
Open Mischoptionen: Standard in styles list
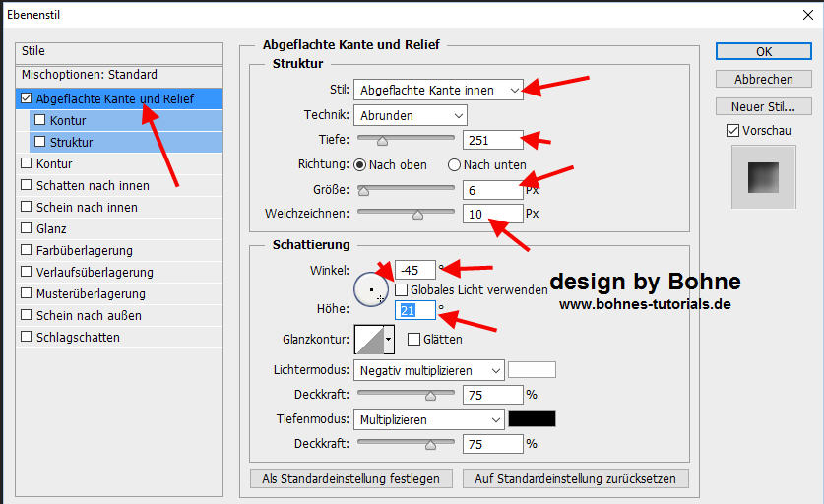(x=89, y=75)
